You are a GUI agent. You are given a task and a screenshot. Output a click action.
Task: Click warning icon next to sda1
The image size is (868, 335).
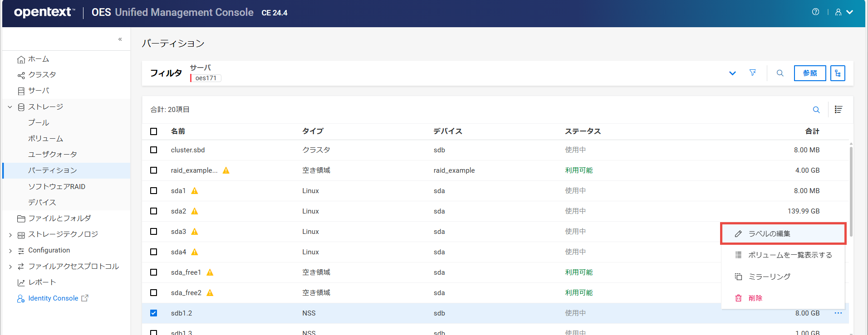pos(195,191)
